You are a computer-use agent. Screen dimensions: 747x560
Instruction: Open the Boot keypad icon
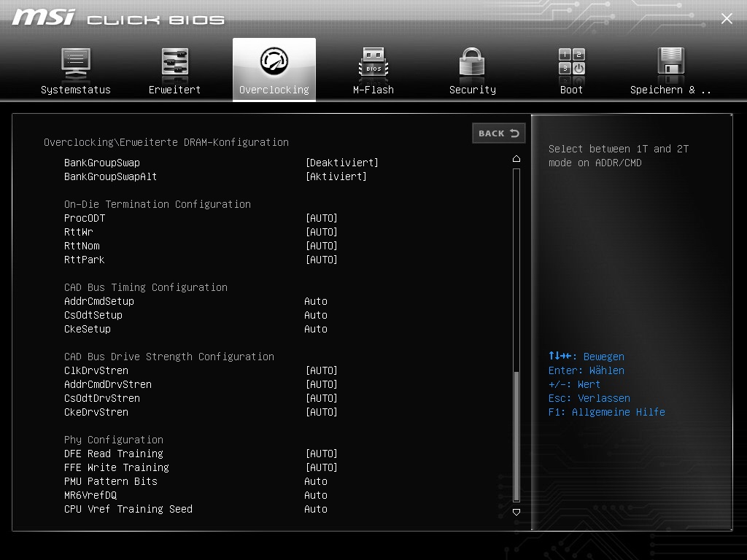tap(572, 61)
